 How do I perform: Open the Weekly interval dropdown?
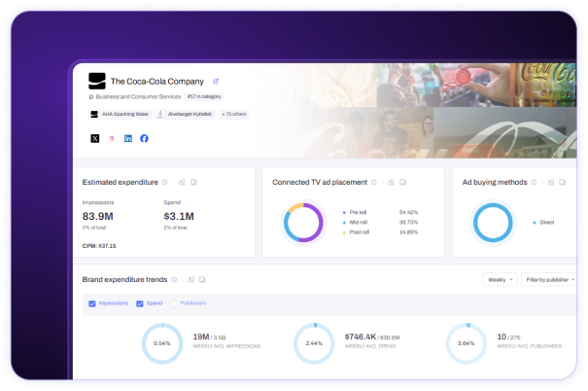tap(501, 279)
